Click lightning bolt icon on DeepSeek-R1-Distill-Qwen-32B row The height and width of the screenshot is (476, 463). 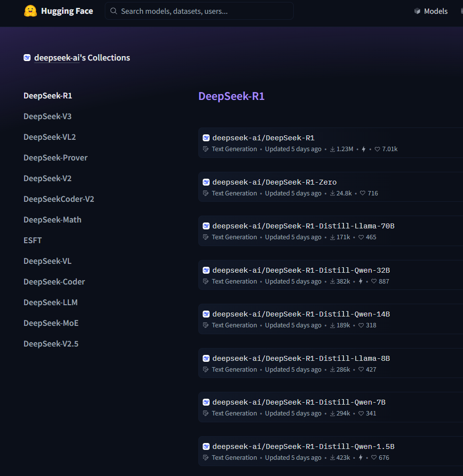[x=361, y=282]
